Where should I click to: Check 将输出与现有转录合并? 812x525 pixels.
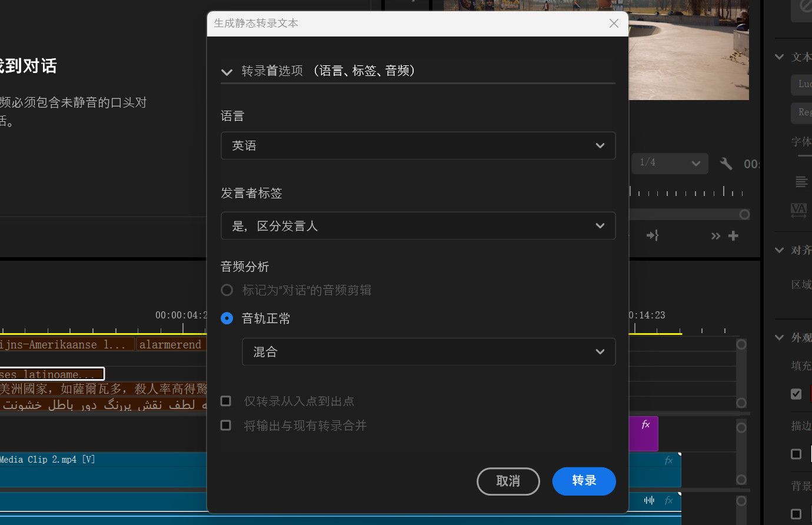pos(226,425)
